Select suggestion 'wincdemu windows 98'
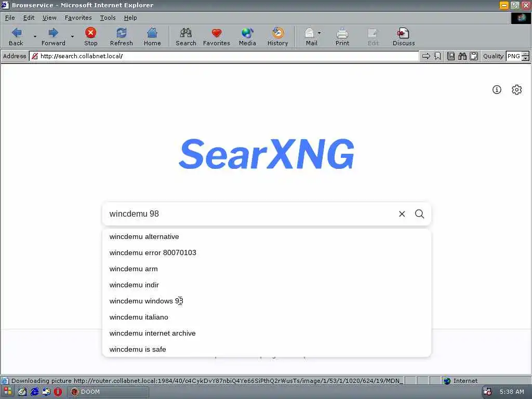Image resolution: width=532 pixels, height=399 pixels. [x=267, y=301]
